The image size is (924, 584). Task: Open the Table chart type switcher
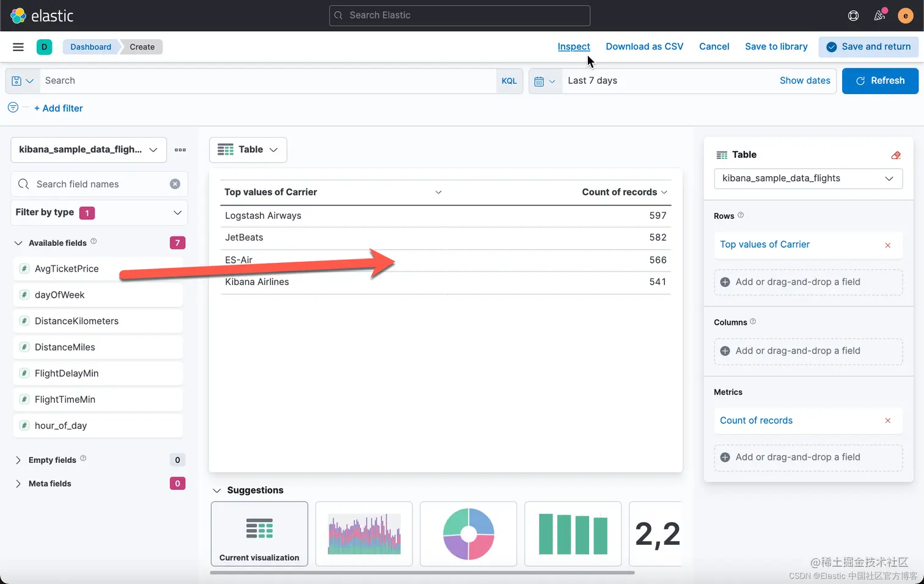coord(248,150)
